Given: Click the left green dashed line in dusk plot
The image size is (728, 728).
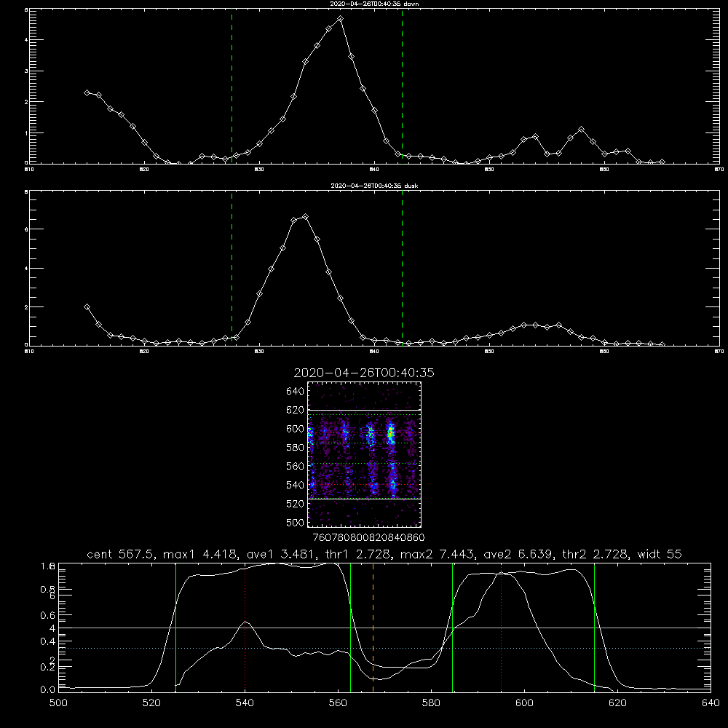Looking at the screenshot, I should point(232,268).
